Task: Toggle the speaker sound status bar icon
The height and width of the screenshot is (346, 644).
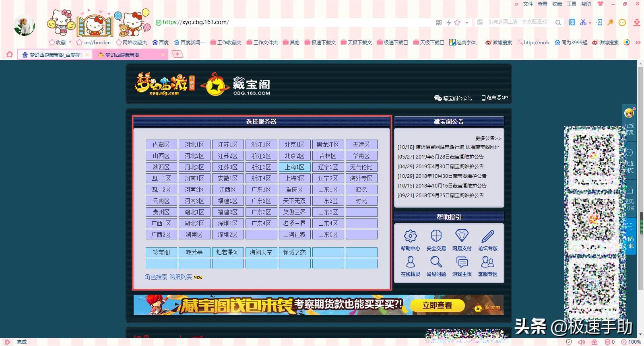Action: pos(582,342)
